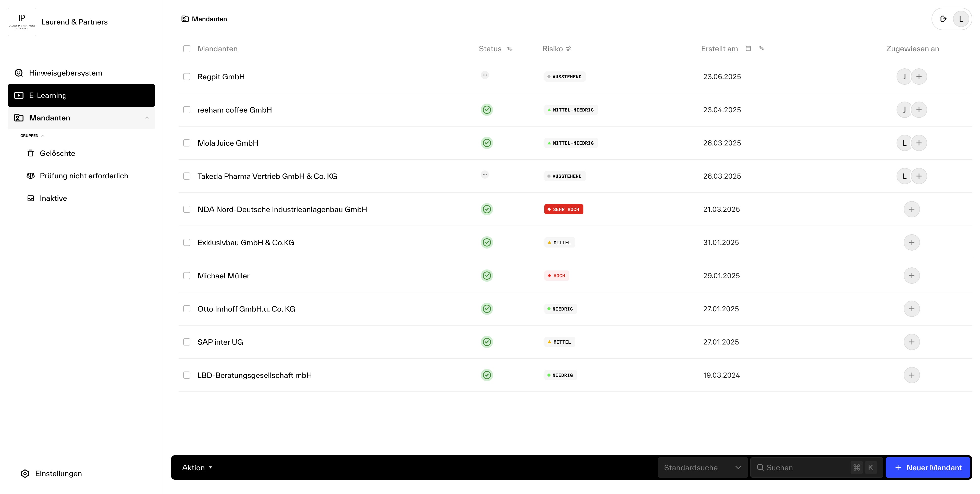
Task: Select the Prüfung nicht erforderlich scales icon
Action: (x=31, y=176)
